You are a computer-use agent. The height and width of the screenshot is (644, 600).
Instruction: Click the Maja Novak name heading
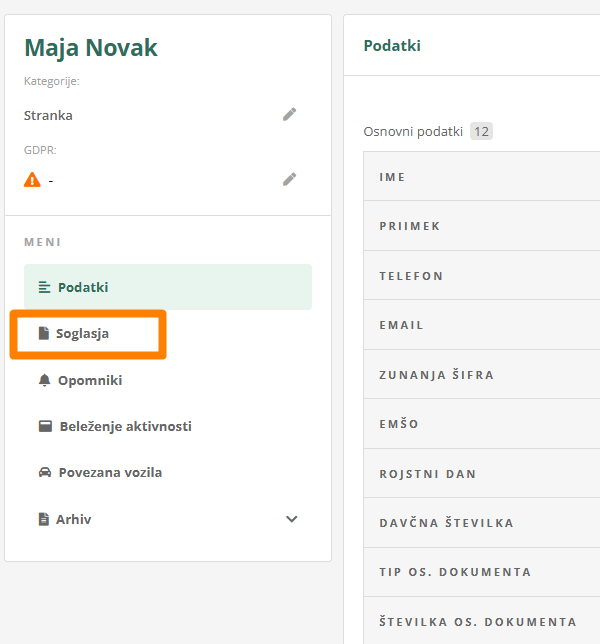[x=91, y=47]
